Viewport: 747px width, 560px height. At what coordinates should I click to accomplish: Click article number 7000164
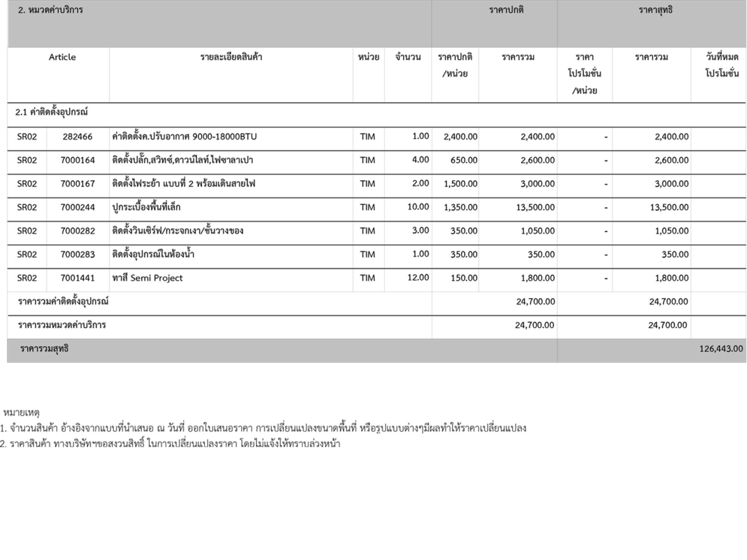pos(77,160)
